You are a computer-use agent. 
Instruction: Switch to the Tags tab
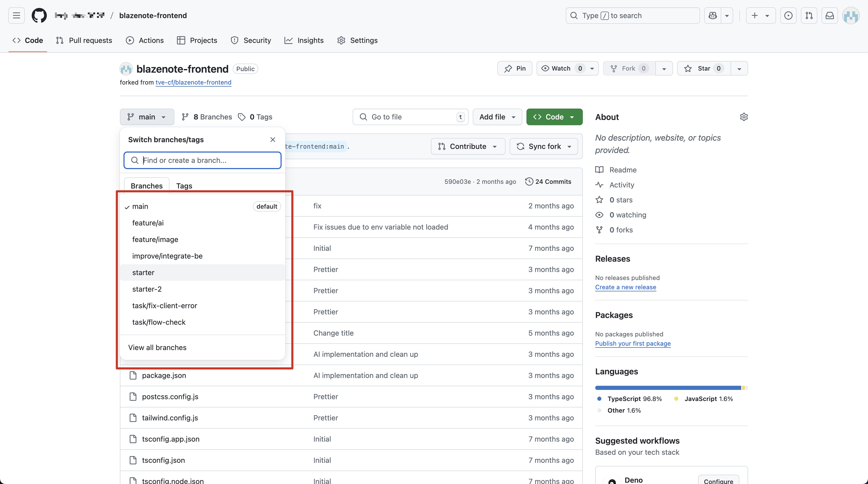(x=184, y=186)
